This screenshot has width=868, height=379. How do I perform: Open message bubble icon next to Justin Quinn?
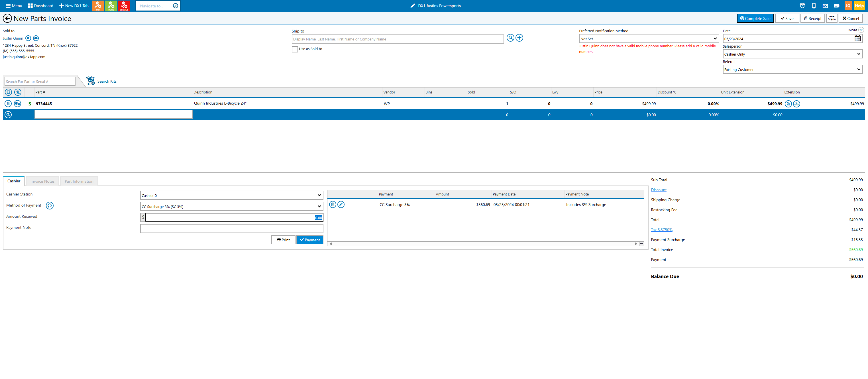click(36, 38)
